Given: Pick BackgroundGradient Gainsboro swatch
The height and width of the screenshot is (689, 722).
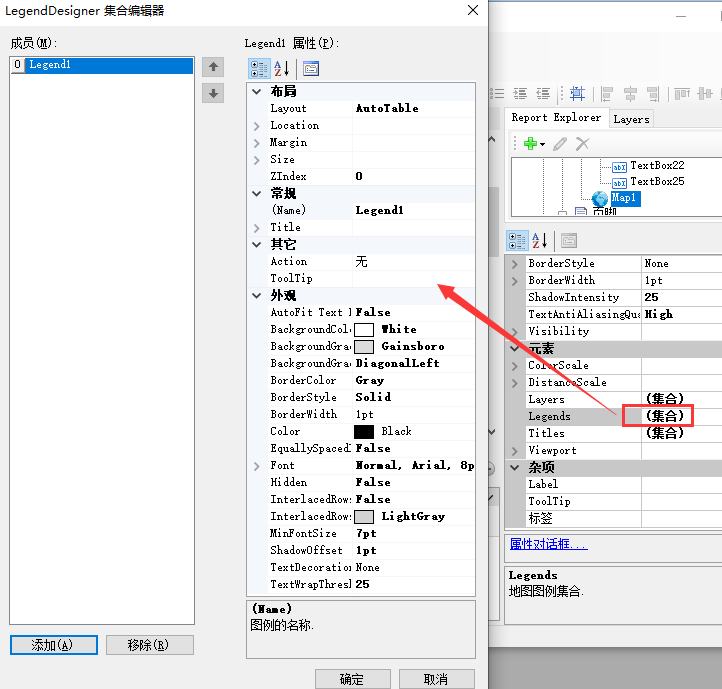Looking at the screenshot, I should (364, 347).
